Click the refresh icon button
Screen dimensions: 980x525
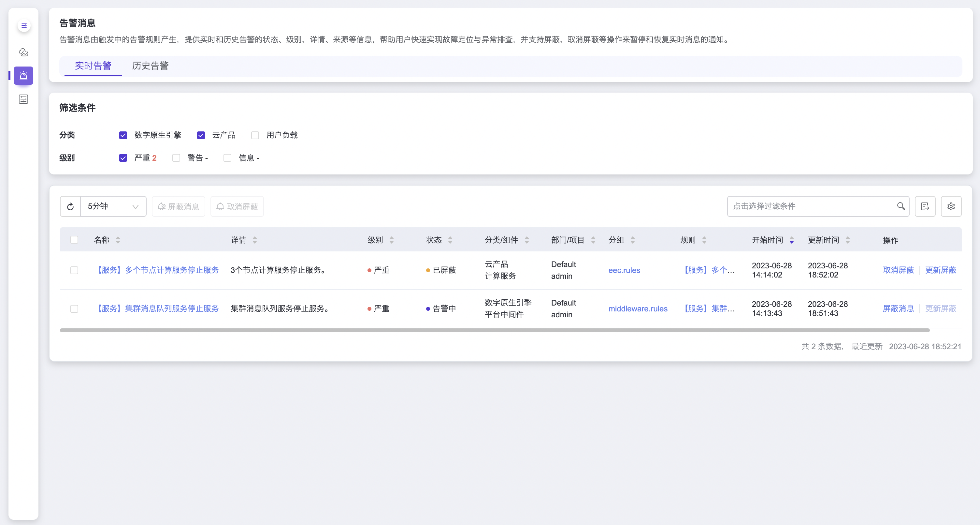[70, 206]
